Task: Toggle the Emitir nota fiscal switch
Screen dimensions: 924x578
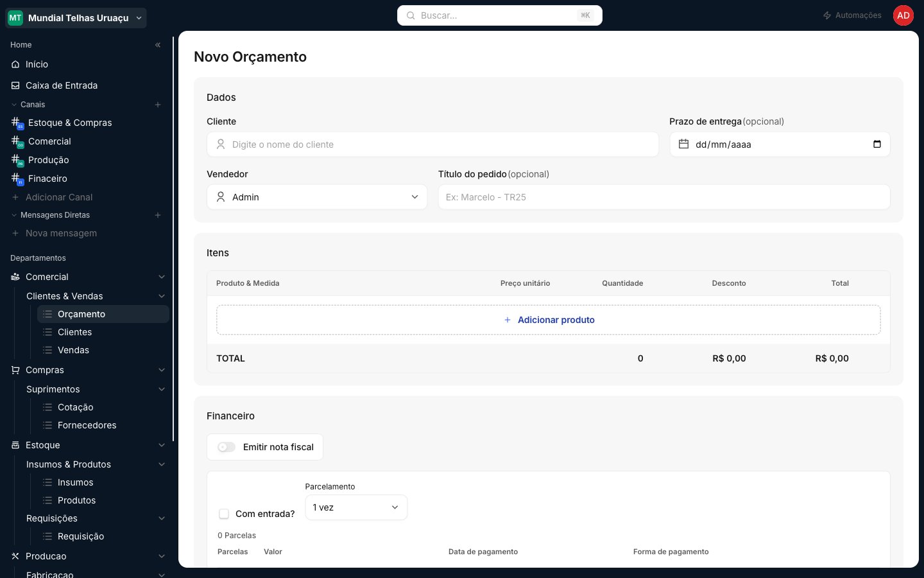Action: click(227, 447)
